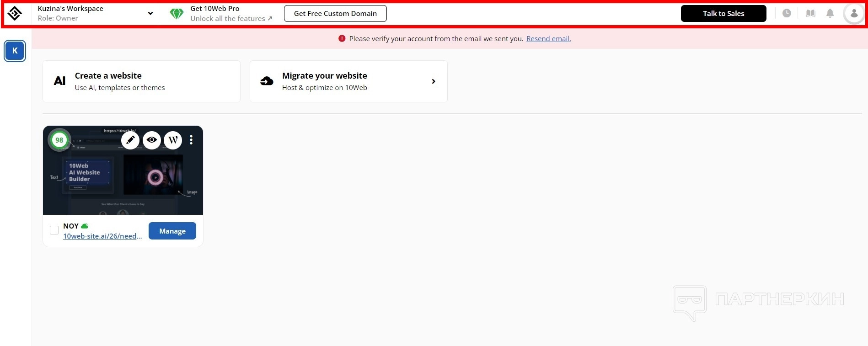Click the verify your account message text
The image size is (868, 346).
(x=436, y=39)
